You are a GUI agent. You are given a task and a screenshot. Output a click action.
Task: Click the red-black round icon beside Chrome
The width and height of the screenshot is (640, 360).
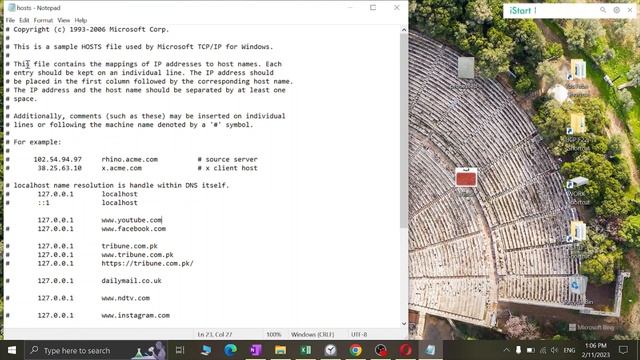(x=380, y=350)
